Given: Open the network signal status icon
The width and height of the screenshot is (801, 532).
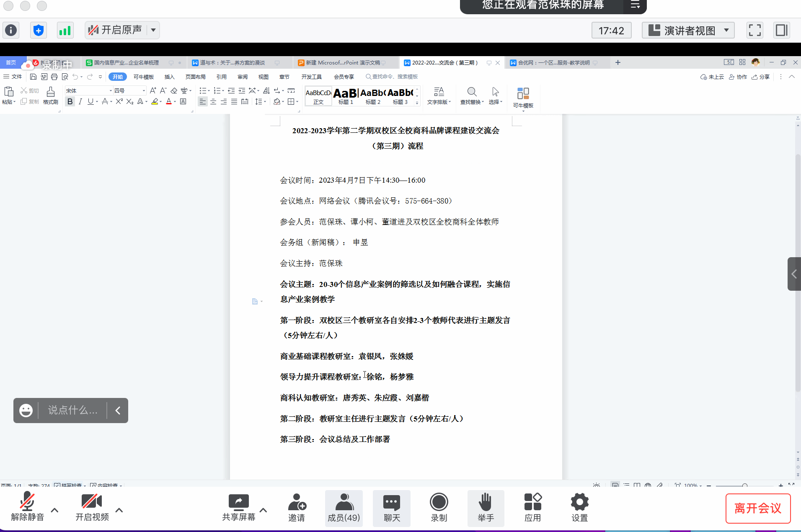Looking at the screenshot, I should [65, 30].
